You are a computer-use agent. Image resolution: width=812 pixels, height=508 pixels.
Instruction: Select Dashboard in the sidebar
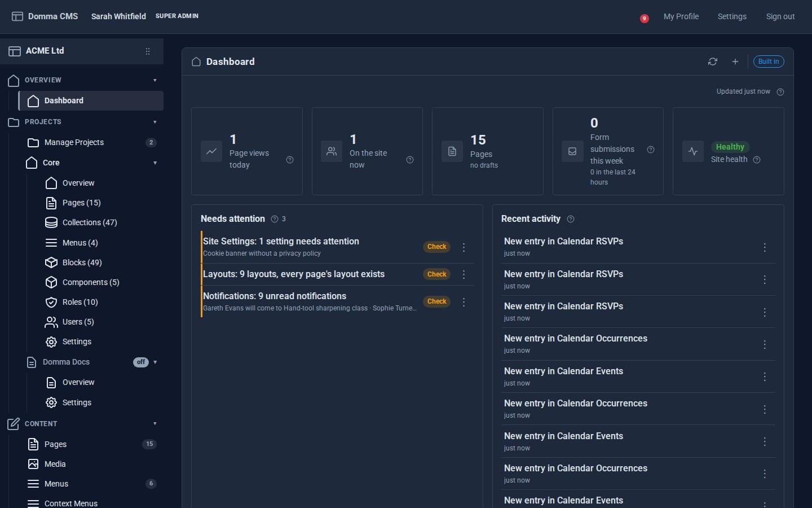[x=91, y=100]
